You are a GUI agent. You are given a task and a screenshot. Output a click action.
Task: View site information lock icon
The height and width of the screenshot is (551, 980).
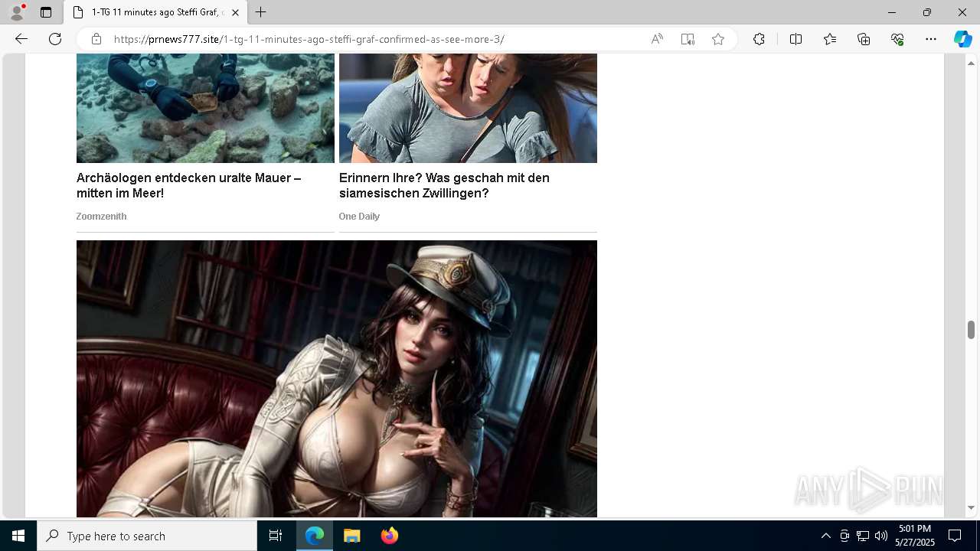click(96, 39)
